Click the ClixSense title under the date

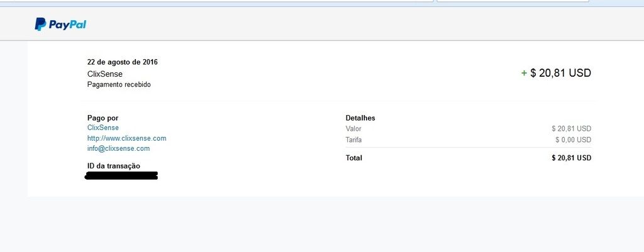(105, 74)
